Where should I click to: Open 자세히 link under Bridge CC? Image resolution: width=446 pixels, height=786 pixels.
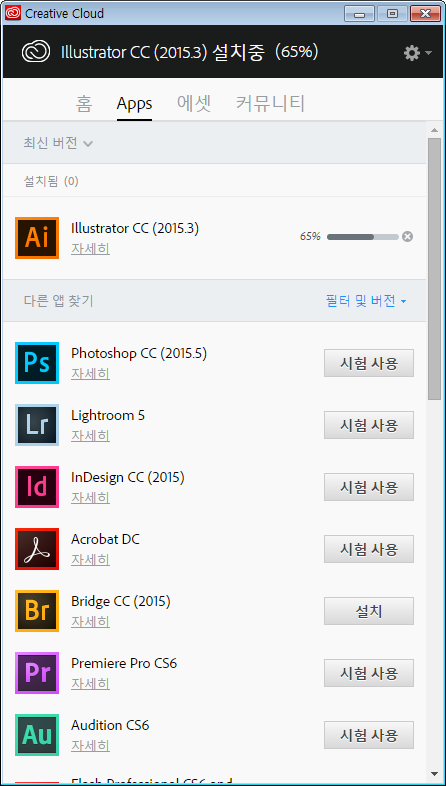(x=90, y=622)
